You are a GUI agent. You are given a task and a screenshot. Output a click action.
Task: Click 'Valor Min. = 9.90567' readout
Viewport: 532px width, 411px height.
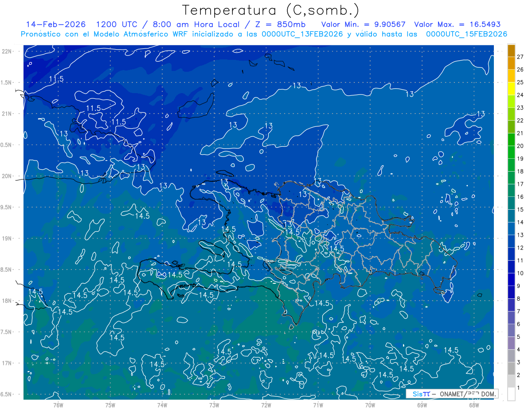coord(363,24)
